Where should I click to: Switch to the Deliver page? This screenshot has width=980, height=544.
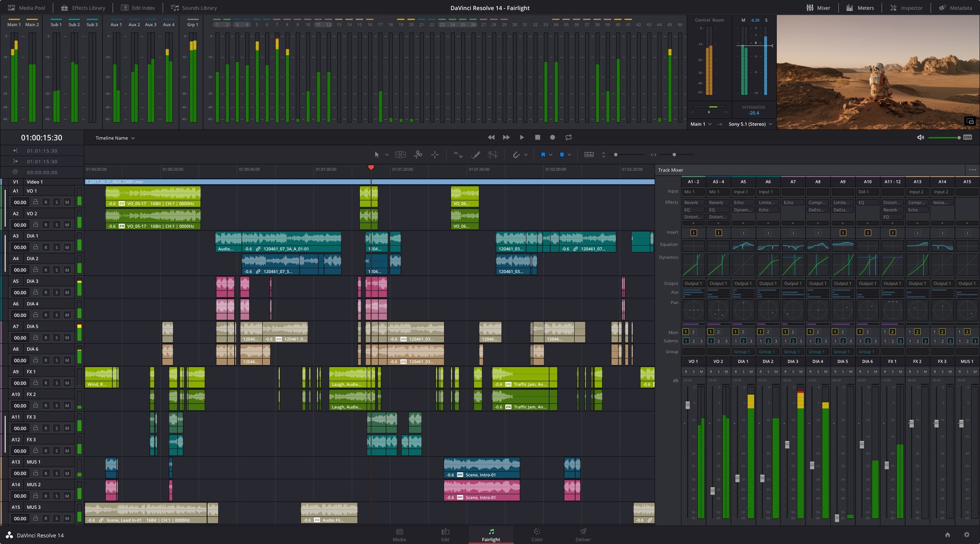pyautogui.click(x=583, y=535)
